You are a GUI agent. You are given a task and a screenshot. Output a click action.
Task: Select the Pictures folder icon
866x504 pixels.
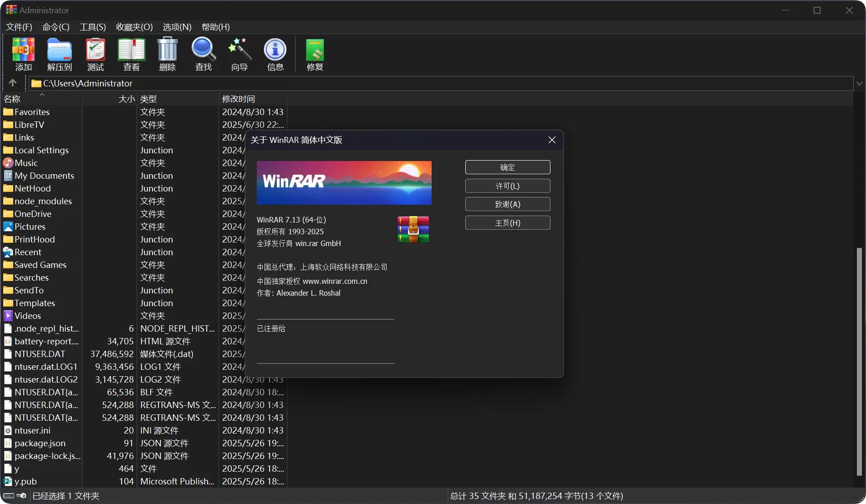tap(8, 227)
